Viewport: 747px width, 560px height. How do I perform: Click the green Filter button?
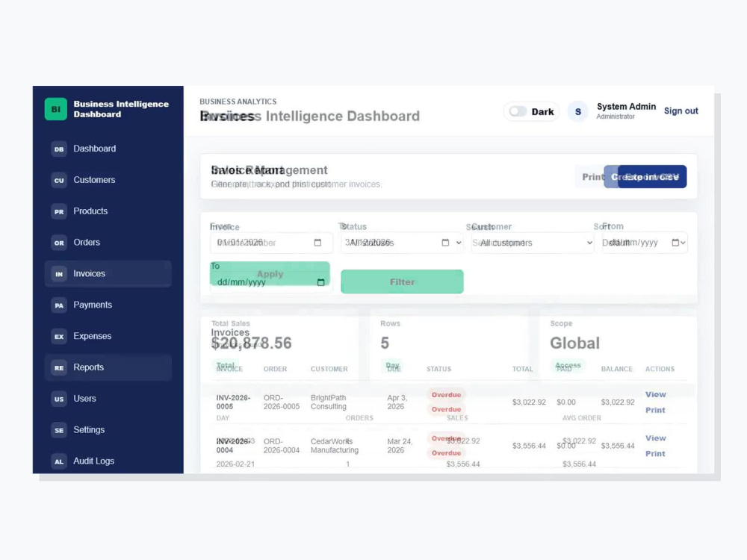tap(402, 282)
